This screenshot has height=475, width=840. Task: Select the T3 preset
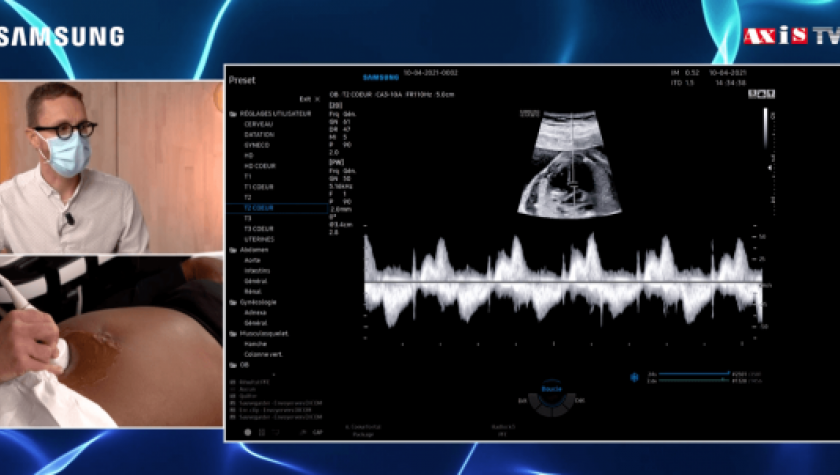click(x=248, y=218)
